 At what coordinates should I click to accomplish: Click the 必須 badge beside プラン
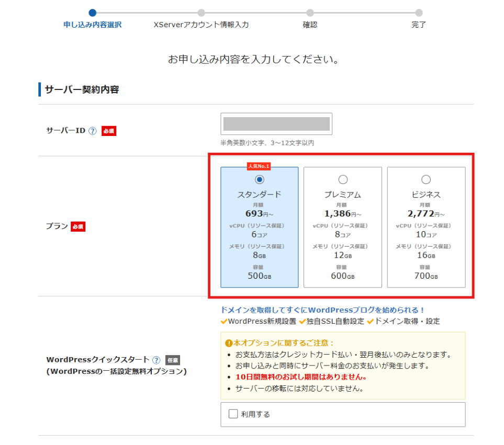coord(78,226)
